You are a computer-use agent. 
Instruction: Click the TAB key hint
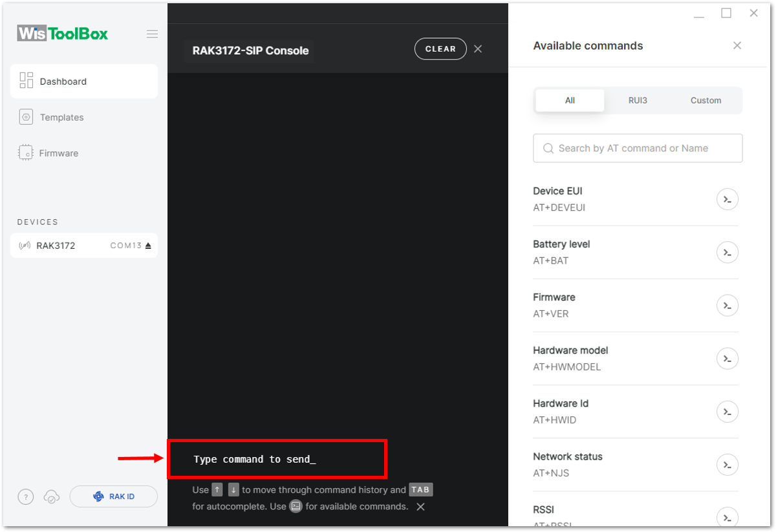[420, 490]
